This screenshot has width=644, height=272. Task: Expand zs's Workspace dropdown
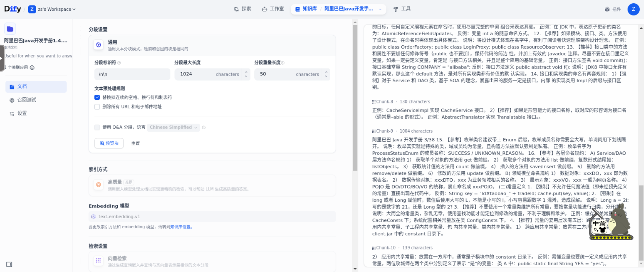pos(56,9)
